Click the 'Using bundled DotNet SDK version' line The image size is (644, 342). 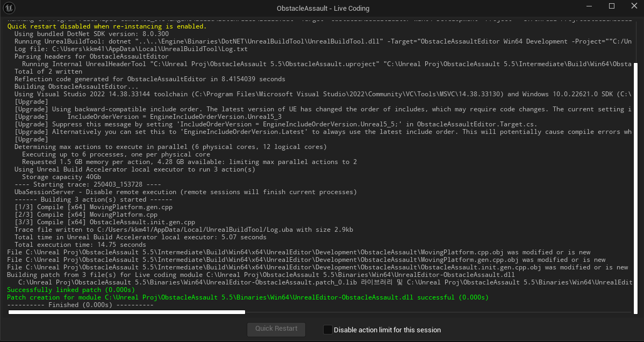pyautogui.click(x=91, y=34)
